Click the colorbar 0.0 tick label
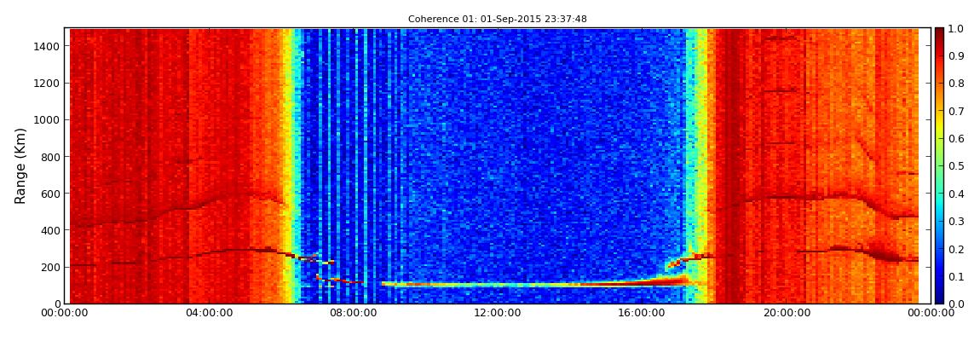This screenshot has width=980, height=347. (x=956, y=304)
